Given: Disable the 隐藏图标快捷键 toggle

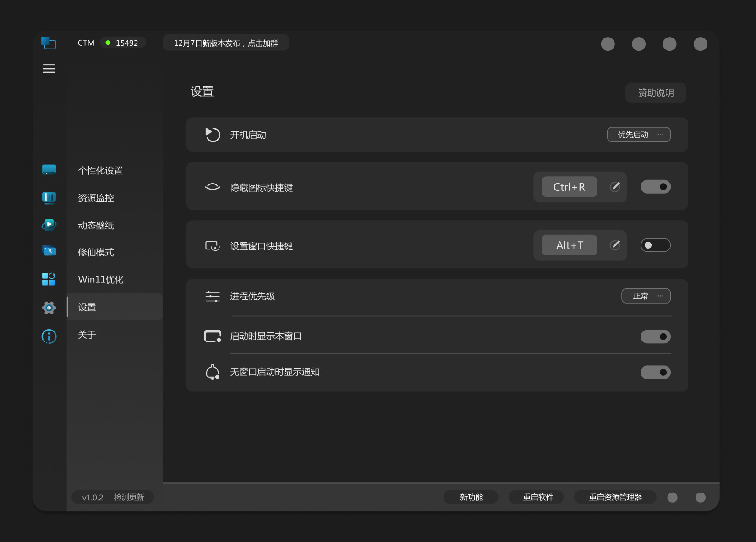Looking at the screenshot, I should pyautogui.click(x=655, y=187).
